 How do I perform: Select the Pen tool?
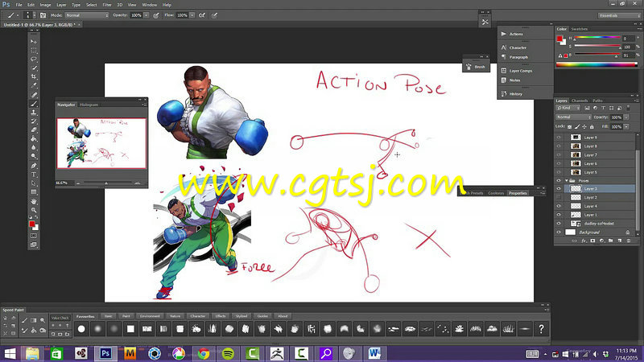34,166
